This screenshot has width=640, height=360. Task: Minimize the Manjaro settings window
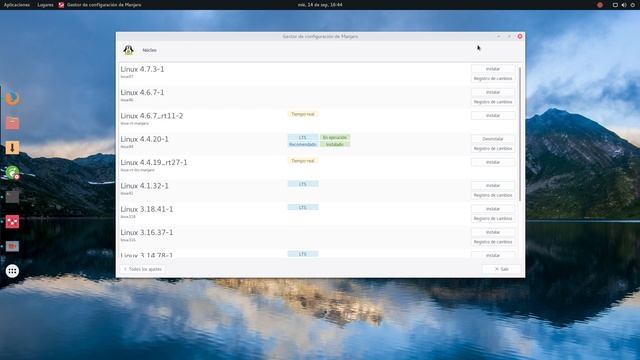(x=498, y=36)
